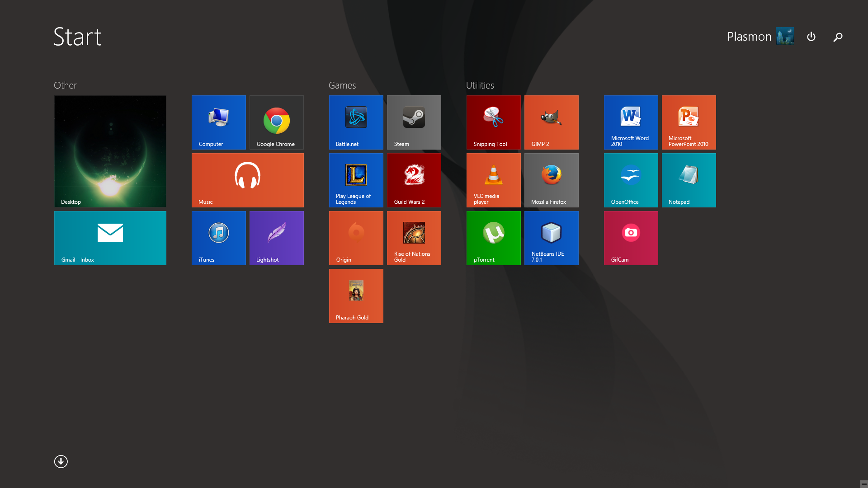Click the search magnifier icon
This screenshot has height=488, width=868.
tap(838, 37)
